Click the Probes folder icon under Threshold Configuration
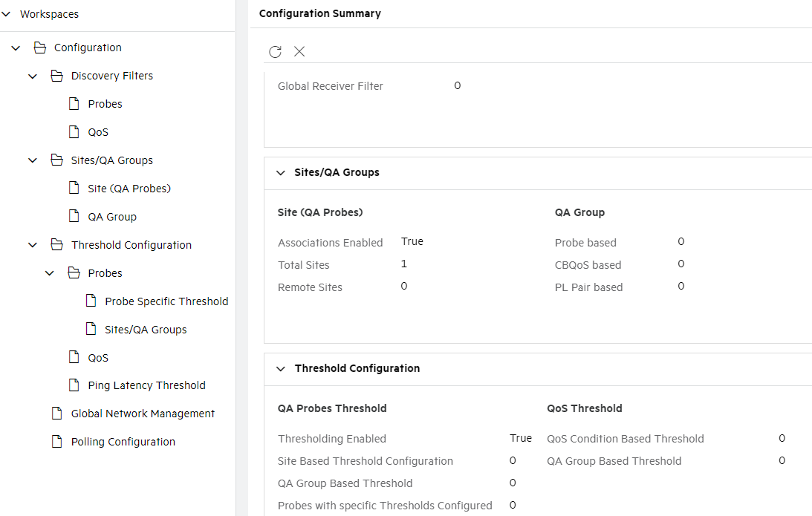The image size is (812, 516). 75,272
